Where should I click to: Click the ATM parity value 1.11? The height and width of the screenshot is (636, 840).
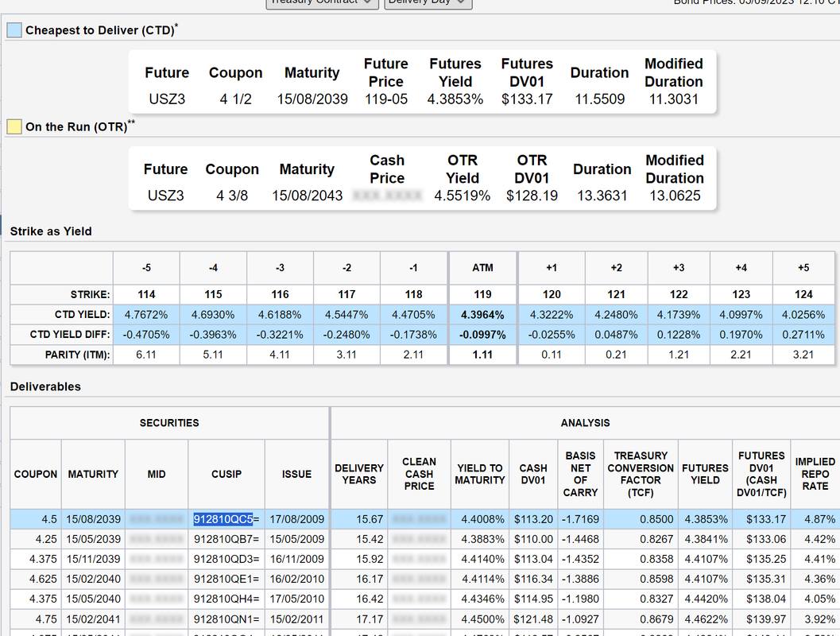pyautogui.click(x=482, y=355)
